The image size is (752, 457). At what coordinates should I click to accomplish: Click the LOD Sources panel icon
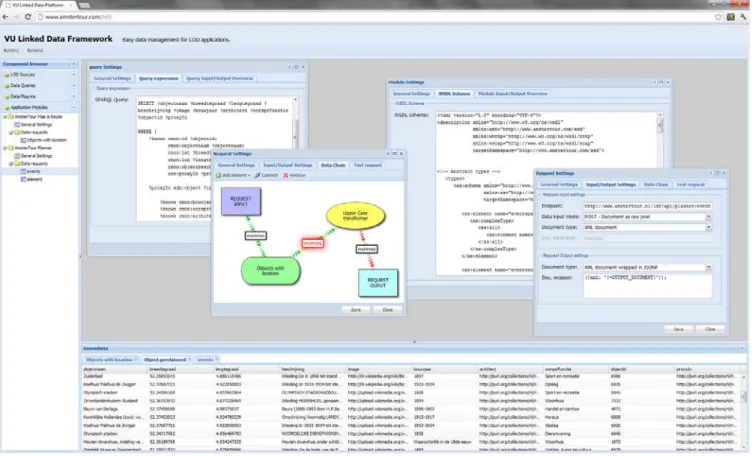tap(7, 75)
